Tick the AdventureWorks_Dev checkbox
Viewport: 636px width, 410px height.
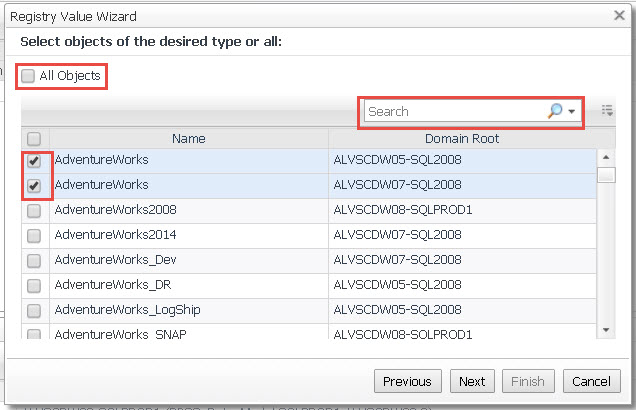[x=34, y=260]
